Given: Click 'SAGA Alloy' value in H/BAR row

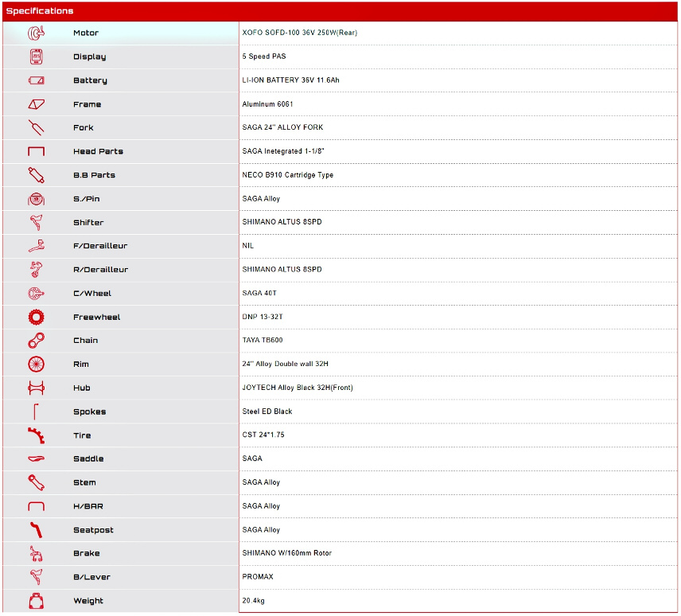Looking at the screenshot, I should pyautogui.click(x=261, y=506).
